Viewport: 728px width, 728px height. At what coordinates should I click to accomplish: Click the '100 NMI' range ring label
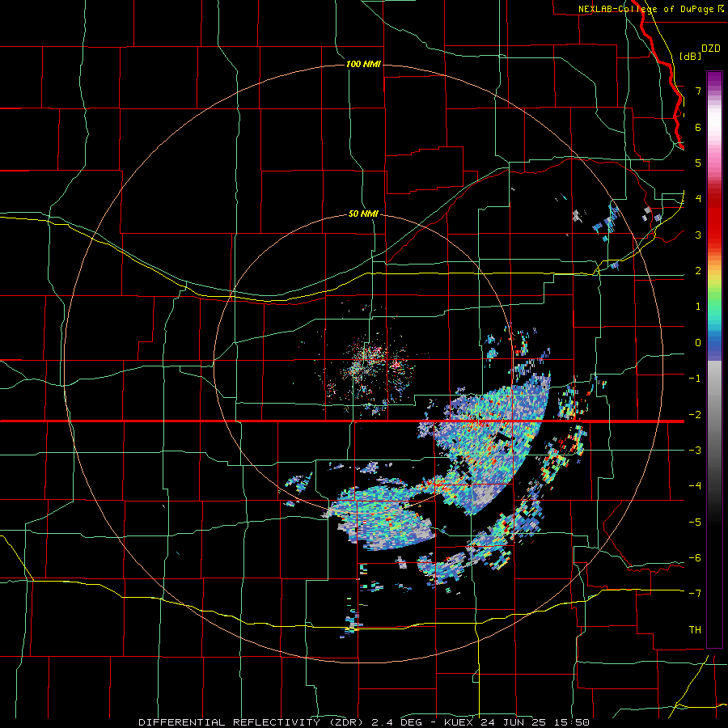pos(363,64)
